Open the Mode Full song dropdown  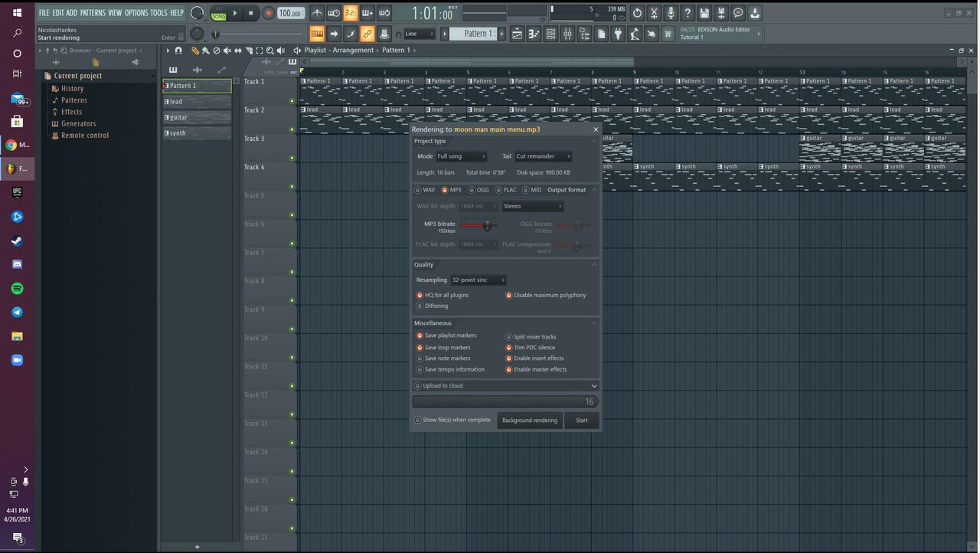tap(462, 156)
